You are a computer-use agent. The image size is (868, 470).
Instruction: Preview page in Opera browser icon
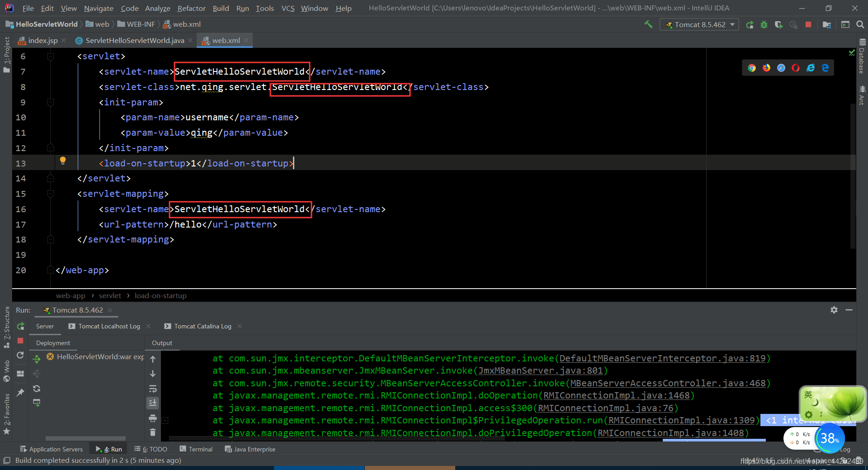[x=796, y=68]
